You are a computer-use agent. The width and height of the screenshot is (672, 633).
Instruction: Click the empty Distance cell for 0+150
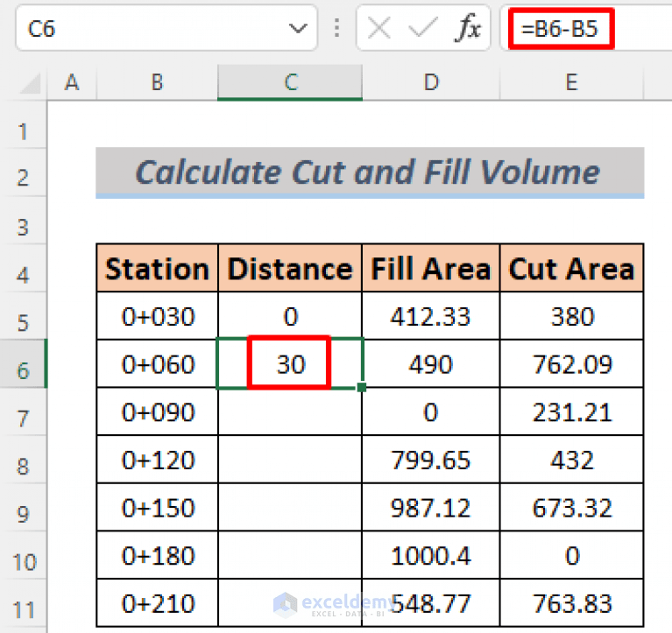tap(290, 508)
